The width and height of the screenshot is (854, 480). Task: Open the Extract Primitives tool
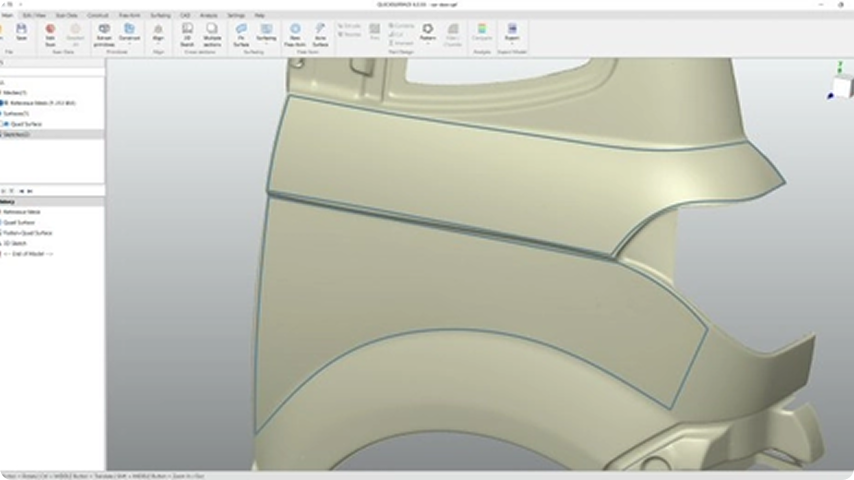tap(104, 32)
